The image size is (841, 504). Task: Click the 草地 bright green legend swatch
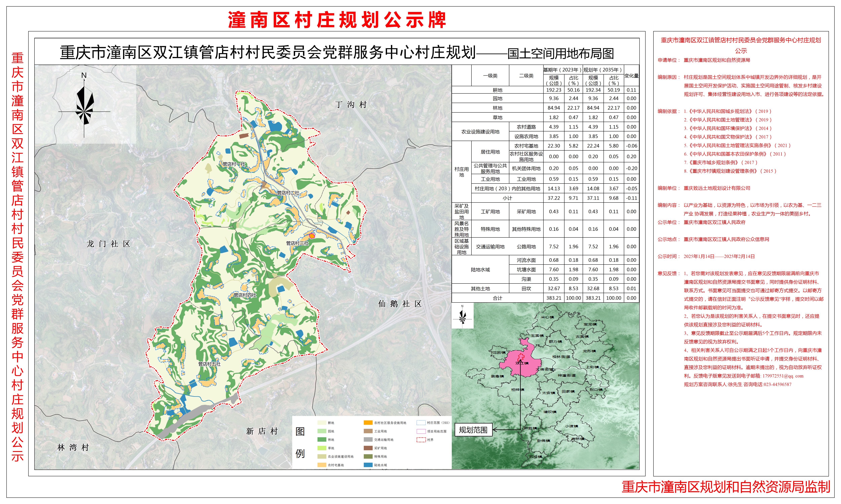322,448
